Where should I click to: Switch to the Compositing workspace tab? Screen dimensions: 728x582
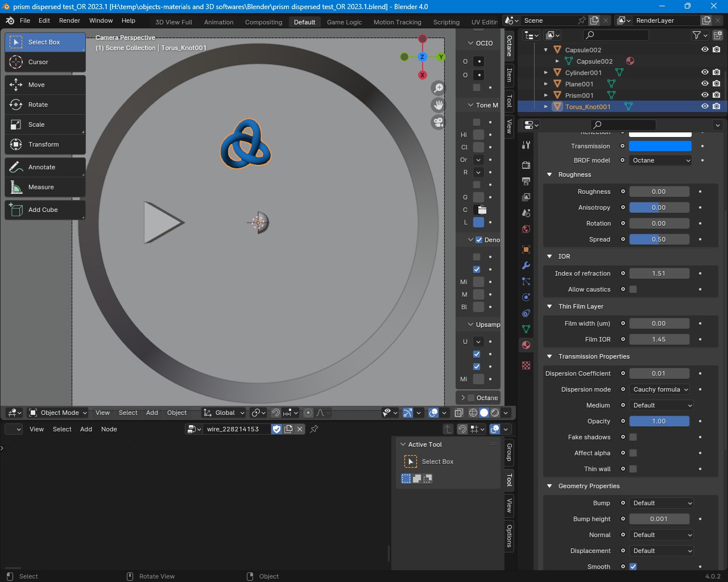[263, 22]
